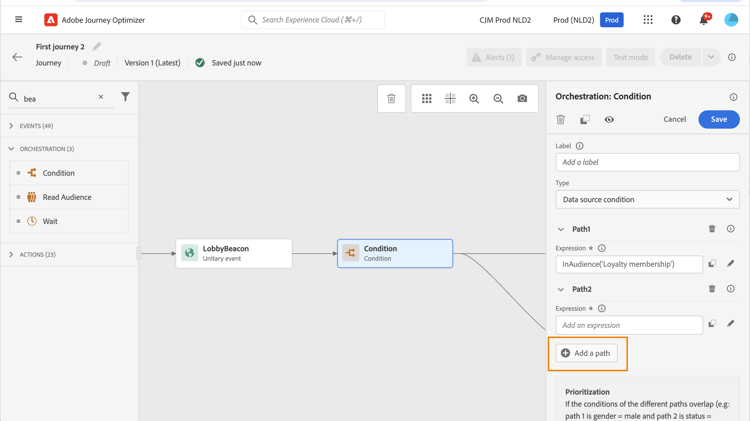Open the app switcher grid

[x=648, y=20]
